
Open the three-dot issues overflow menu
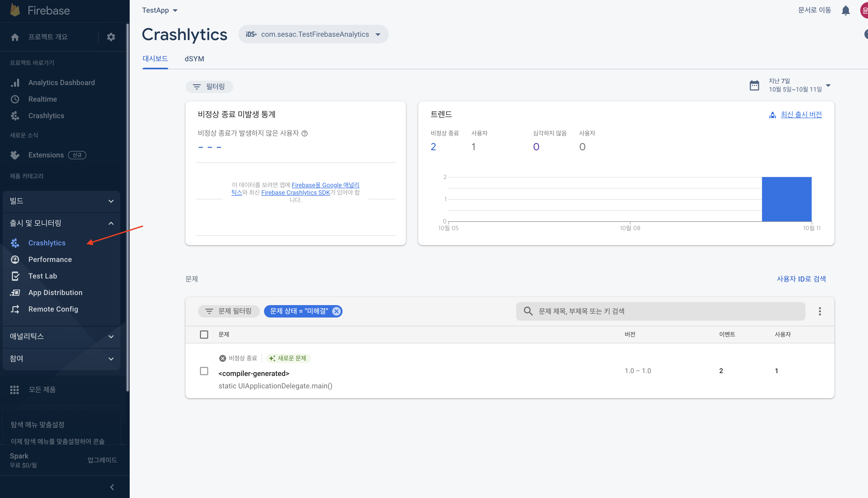819,311
